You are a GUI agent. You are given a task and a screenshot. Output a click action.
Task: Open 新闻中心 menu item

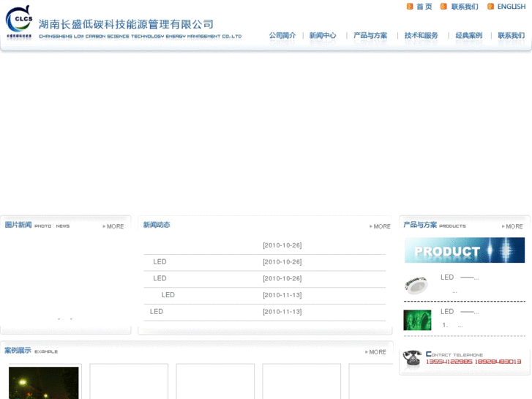(x=323, y=35)
